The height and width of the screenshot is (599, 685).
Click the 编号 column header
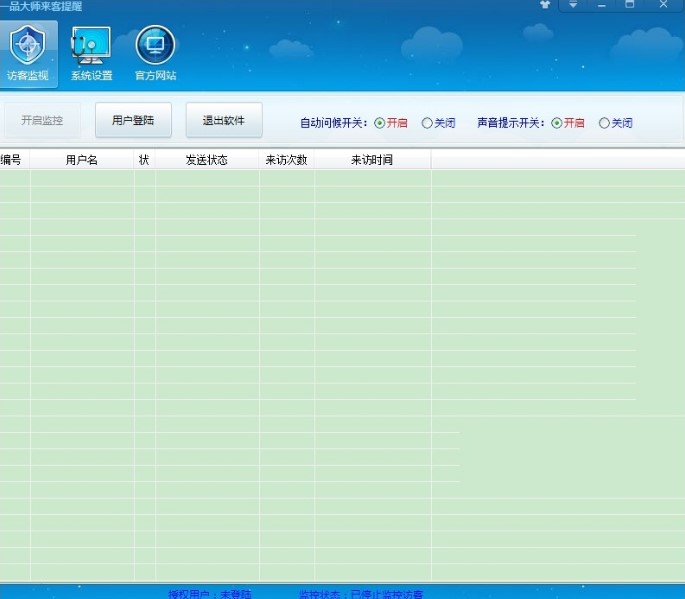tap(11, 160)
